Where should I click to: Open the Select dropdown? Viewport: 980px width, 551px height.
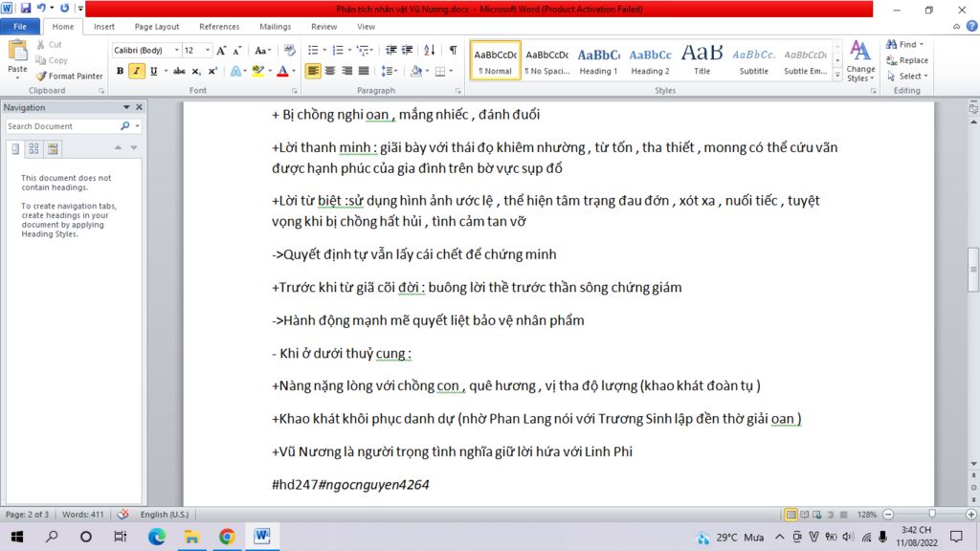[907, 77]
